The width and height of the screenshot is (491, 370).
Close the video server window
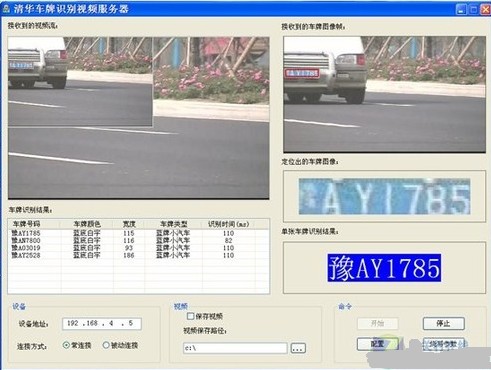click(485, 9)
